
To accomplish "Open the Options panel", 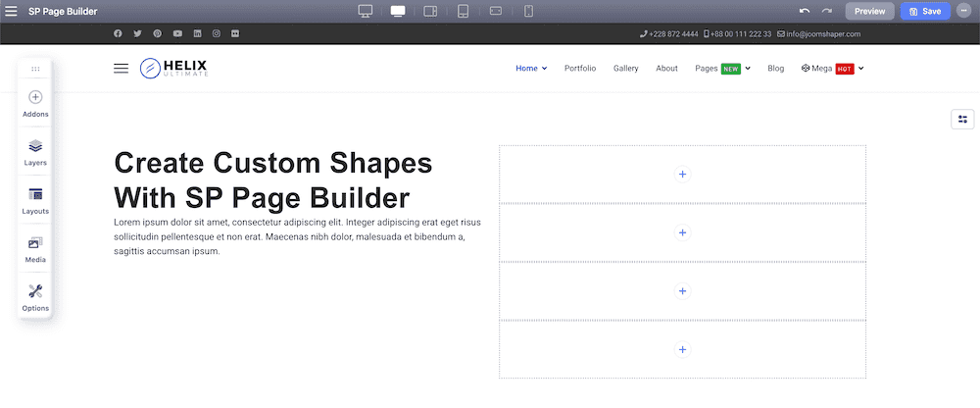I will 35,298.
